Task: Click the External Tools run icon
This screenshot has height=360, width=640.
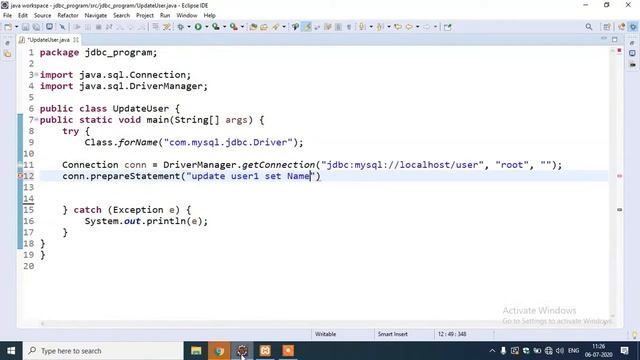Action: (x=234, y=27)
